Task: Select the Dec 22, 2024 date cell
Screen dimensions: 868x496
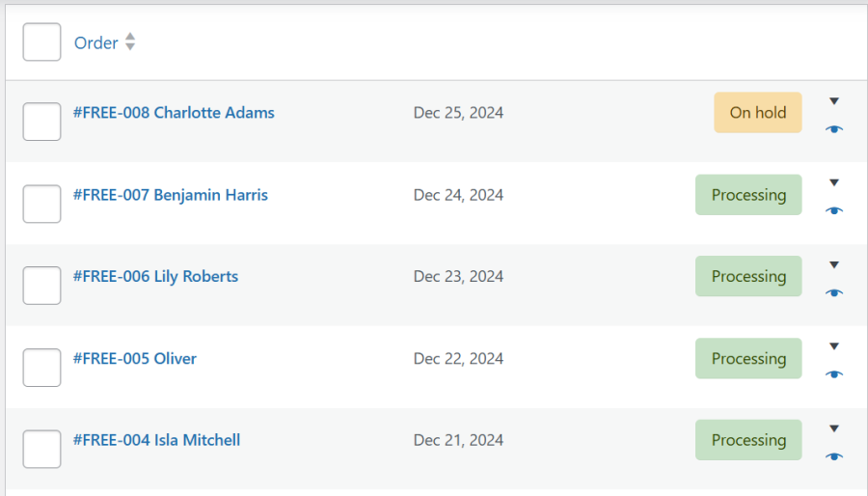Action: [x=458, y=359]
